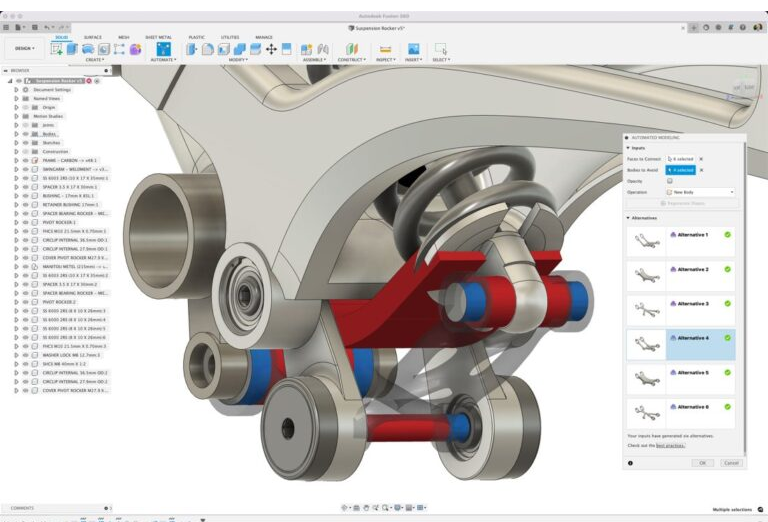Select Alternative 2 in the list
768x522 pixels.
coord(681,275)
